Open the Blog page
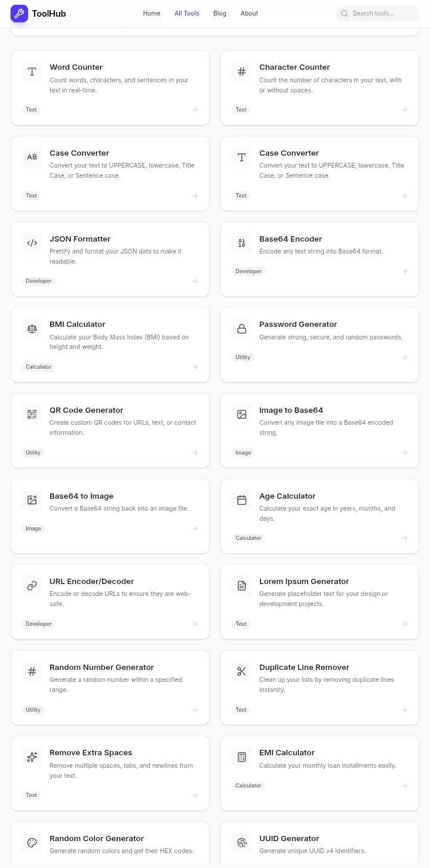The image size is (430, 868). (219, 13)
